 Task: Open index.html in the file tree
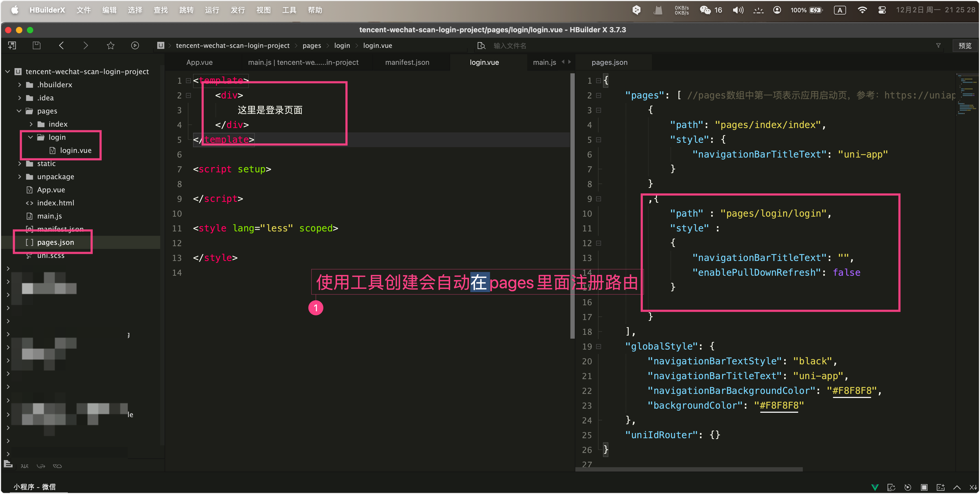click(x=56, y=203)
